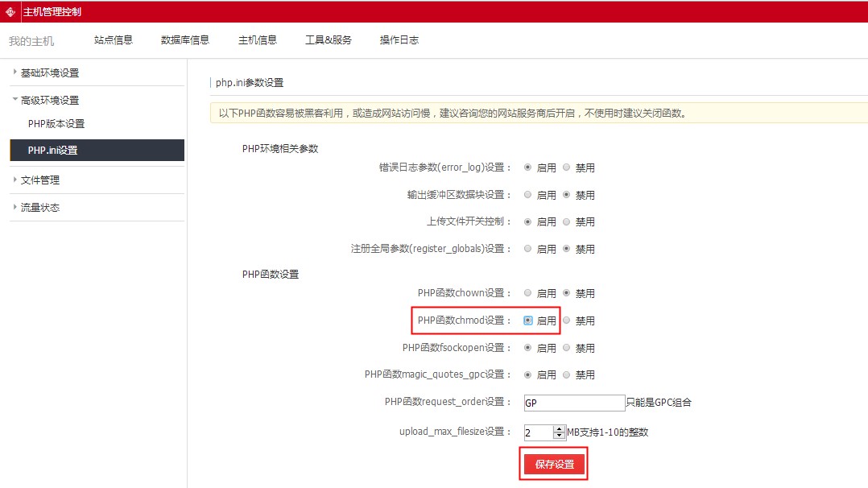The width and height of the screenshot is (868, 488).
Task: Enable PHP函数chown with 启用 radio
Action: (528, 293)
